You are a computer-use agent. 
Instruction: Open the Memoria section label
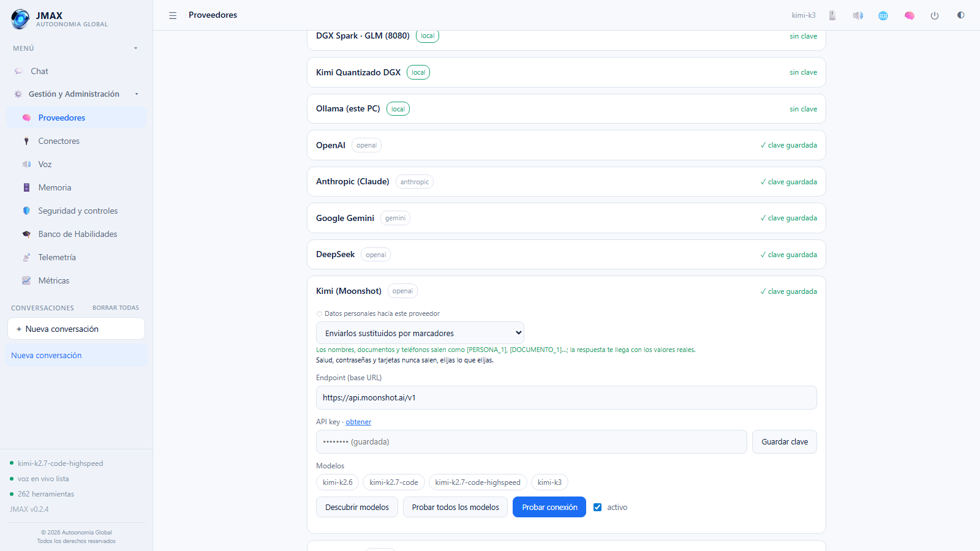(55, 187)
